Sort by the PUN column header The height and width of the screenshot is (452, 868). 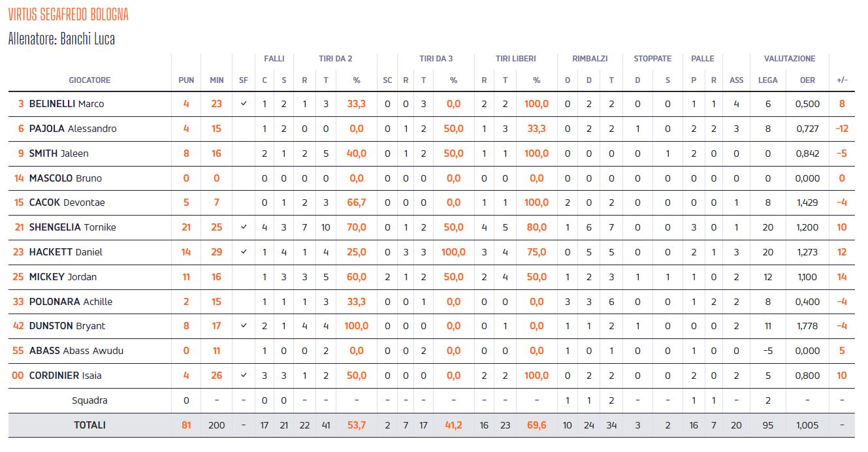pos(186,80)
